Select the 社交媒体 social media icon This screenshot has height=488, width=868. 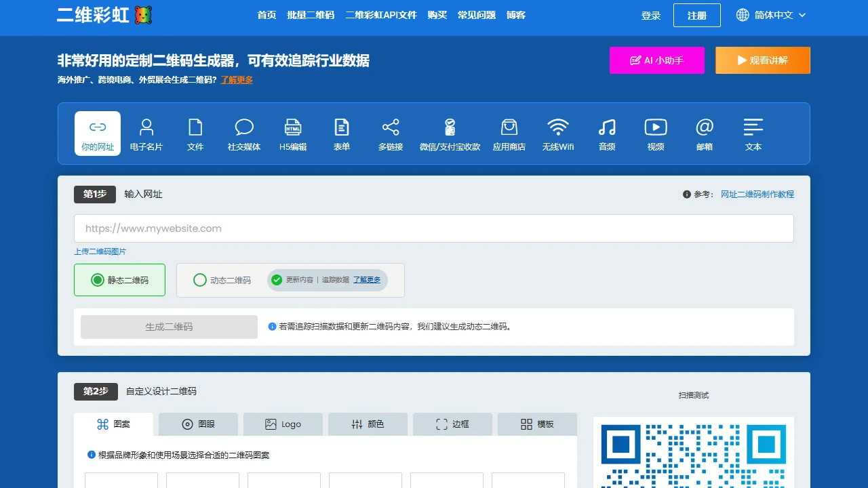click(x=244, y=134)
